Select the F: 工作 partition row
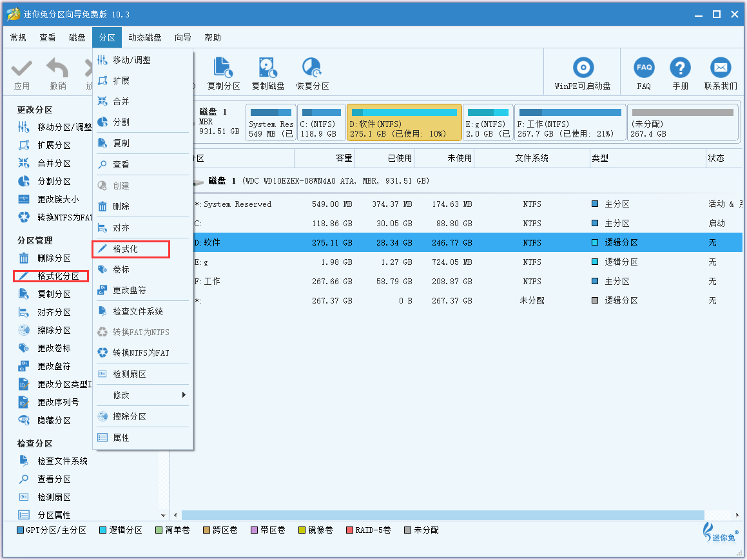 (468, 282)
